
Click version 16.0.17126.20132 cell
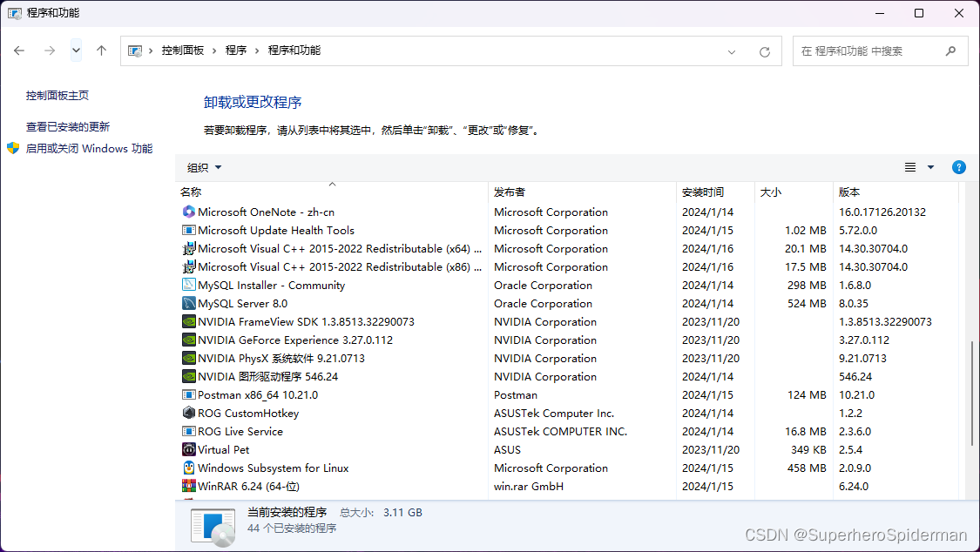(x=882, y=212)
